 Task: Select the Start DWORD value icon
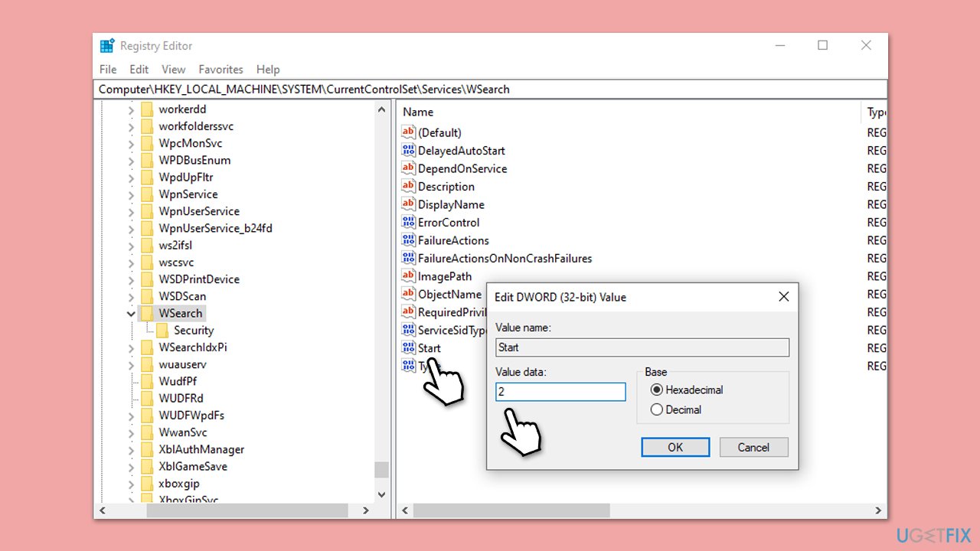click(408, 348)
